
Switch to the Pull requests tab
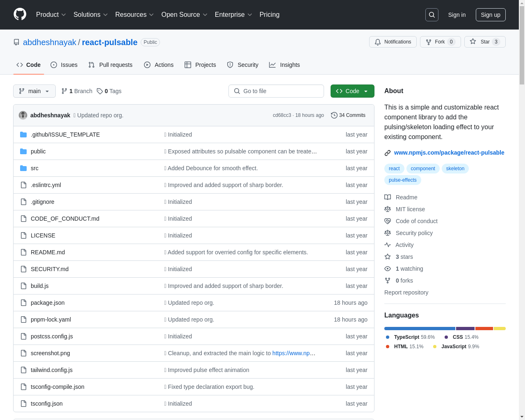(x=110, y=65)
